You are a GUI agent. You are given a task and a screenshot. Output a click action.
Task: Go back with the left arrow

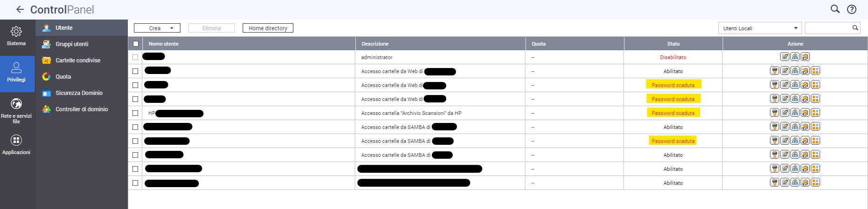click(20, 9)
